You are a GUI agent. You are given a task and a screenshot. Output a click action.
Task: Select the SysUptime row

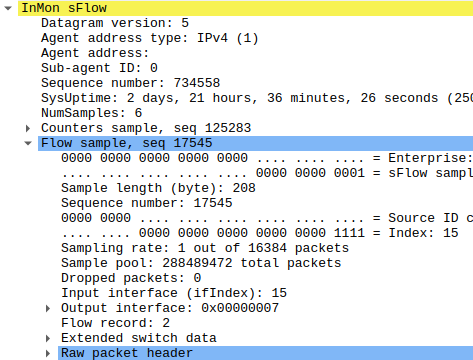coord(257,98)
